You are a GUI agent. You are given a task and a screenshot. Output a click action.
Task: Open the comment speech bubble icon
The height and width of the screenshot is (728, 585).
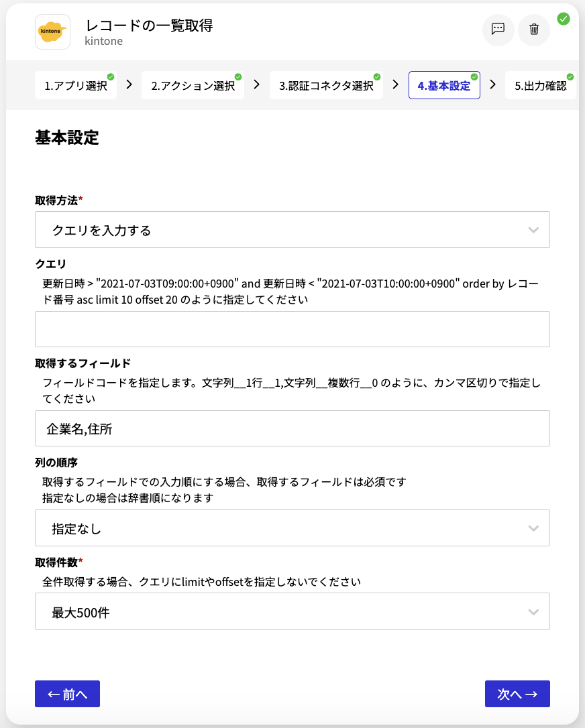coord(498,29)
